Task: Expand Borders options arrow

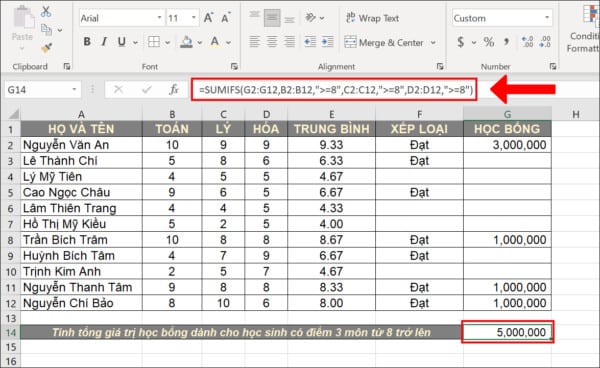Action: (x=167, y=42)
